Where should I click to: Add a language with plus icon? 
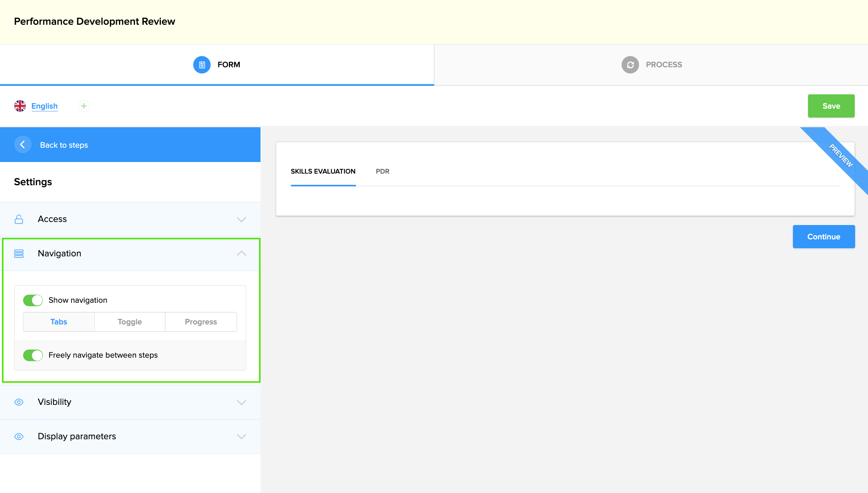coord(84,106)
